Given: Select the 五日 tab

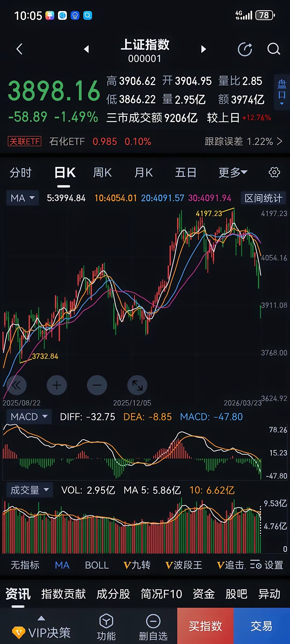Looking at the screenshot, I should [x=186, y=172].
